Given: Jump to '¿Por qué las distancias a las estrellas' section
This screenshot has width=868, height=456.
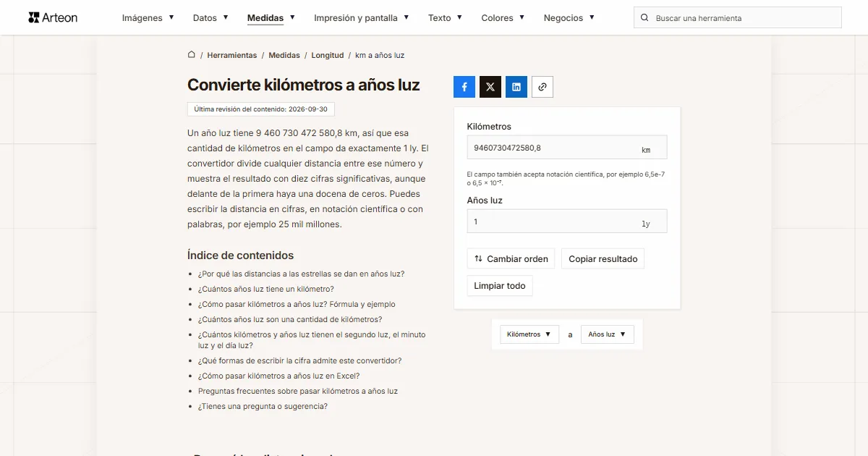Looking at the screenshot, I should tap(301, 274).
